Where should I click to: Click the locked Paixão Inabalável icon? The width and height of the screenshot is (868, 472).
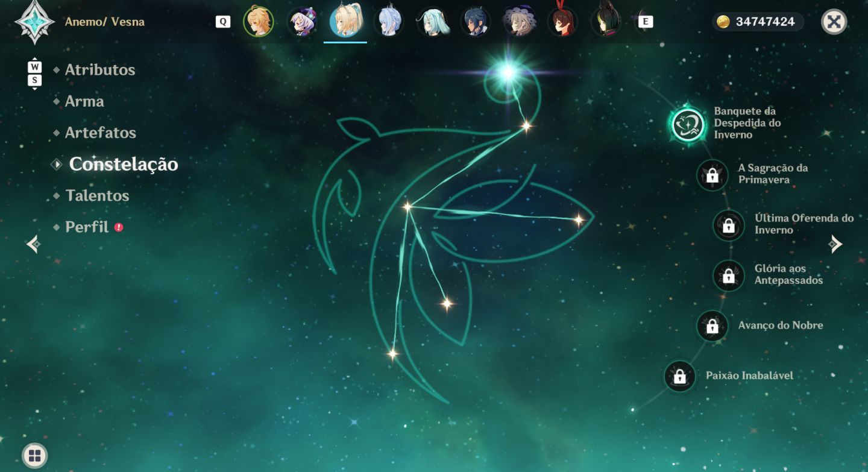point(679,376)
